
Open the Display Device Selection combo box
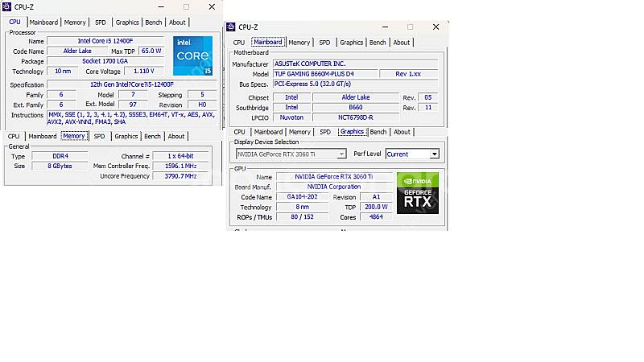pos(291,154)
